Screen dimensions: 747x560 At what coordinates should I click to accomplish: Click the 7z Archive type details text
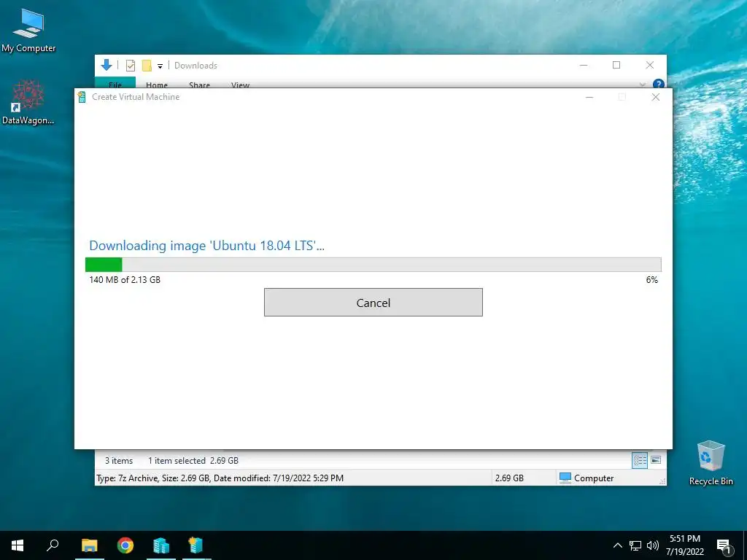(x=220, y=478)
